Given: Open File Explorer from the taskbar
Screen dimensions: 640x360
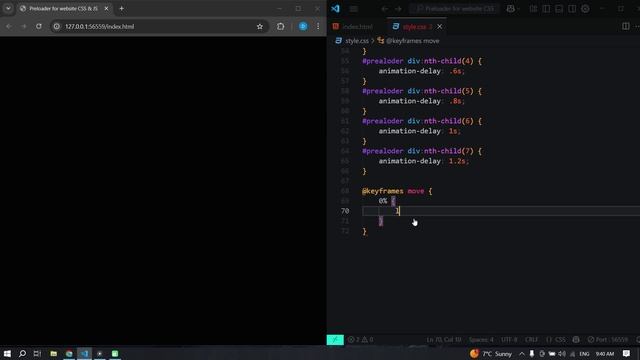Looking at the screenshot, I should click(53, 353).
